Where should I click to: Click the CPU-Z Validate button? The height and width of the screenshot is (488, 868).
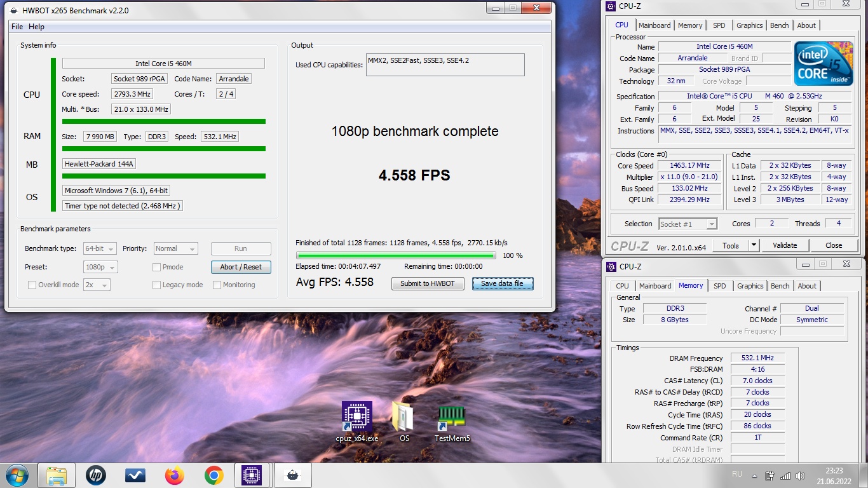coord(785,245)
